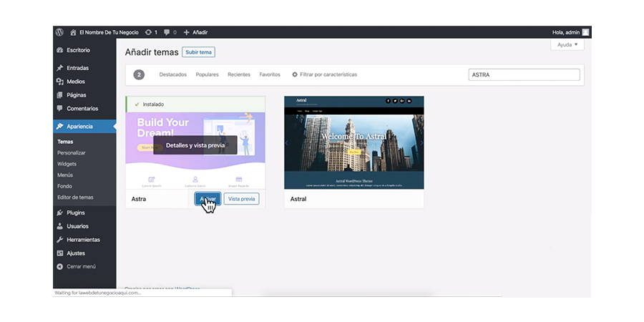The height and width of the screenshot is (322, 644).
Task: Click the Astra theme name
Action: (139, 199)
